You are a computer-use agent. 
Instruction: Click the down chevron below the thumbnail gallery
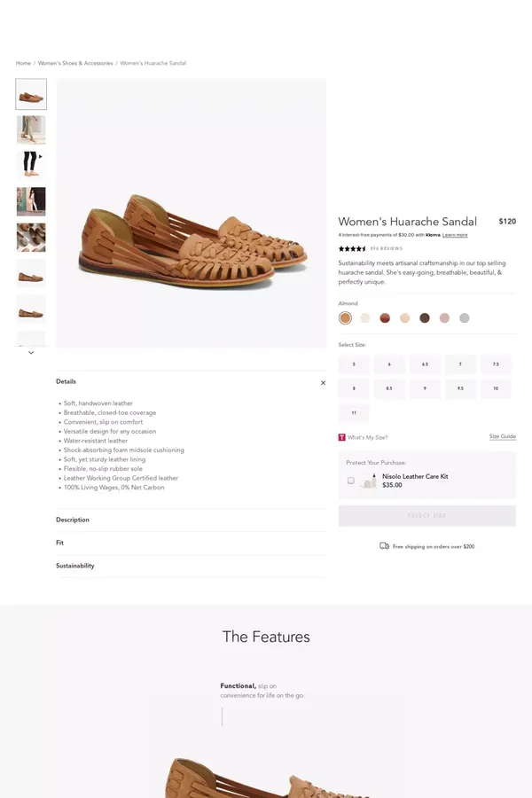pyautogui.click(x=31, y=352)
